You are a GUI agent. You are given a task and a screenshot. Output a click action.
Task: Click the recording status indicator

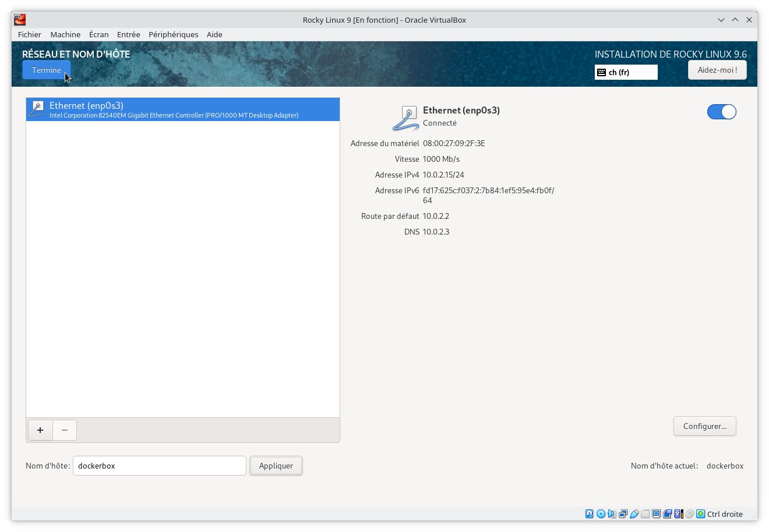pyautogui.click(x=667, y=514)
